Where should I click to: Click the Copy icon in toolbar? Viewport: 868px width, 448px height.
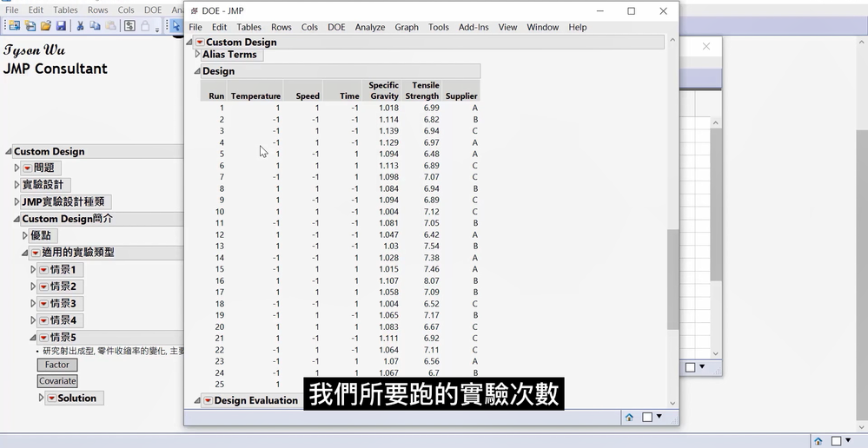pos(96,26)
